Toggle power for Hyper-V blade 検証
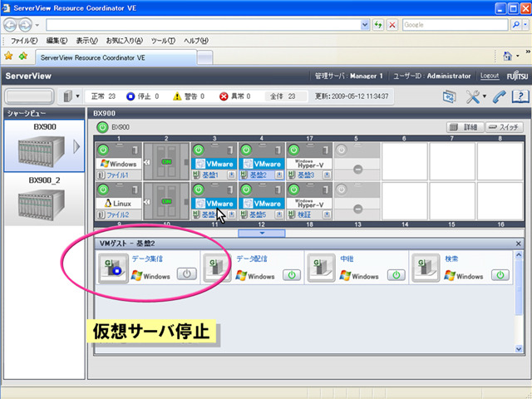Screen dimensions: 532x399 pyautogui.click(x=293, y=190)
